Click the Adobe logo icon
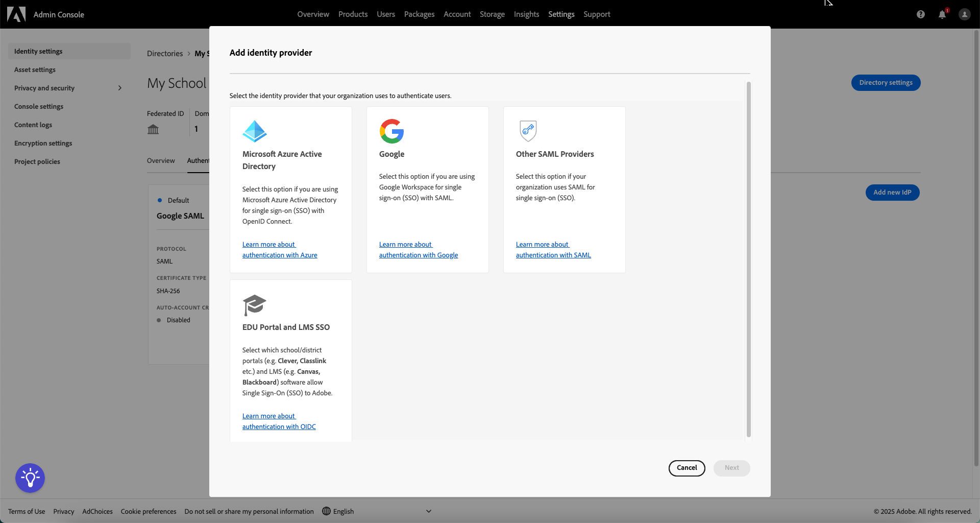Image resolution: width=980 pixels, height=523 pixels. 16,14
